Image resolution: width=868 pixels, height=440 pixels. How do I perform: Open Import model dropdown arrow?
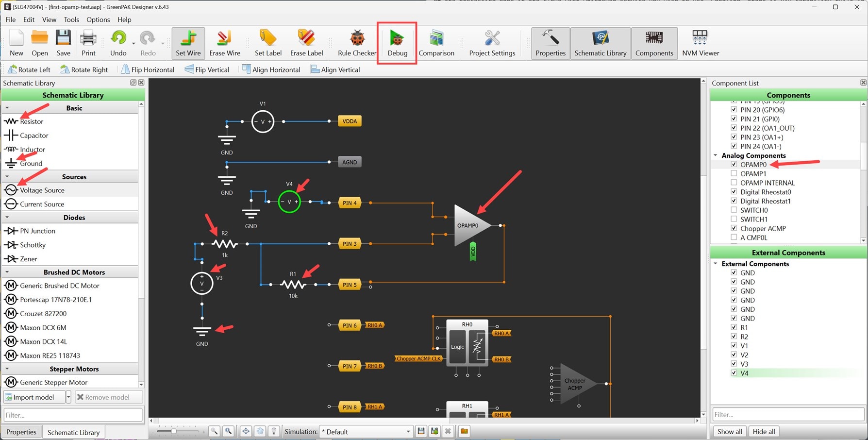tap(68, 397)
